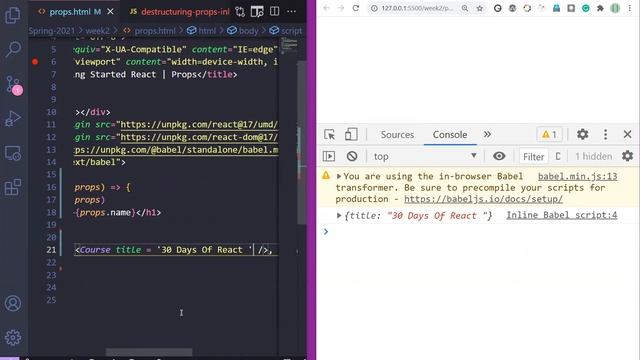Switch to the Sources DevTools tab
This screenshot has width=640, height=360.
click(x=397, y=134)
